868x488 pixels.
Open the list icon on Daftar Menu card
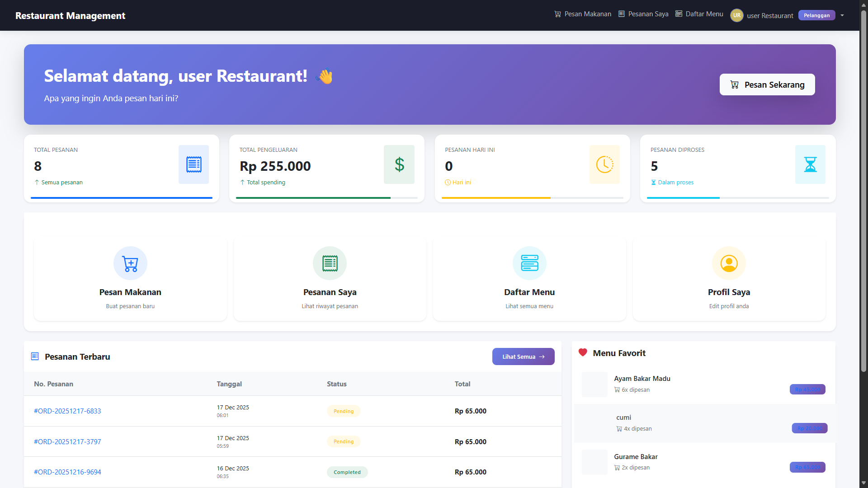529,263
